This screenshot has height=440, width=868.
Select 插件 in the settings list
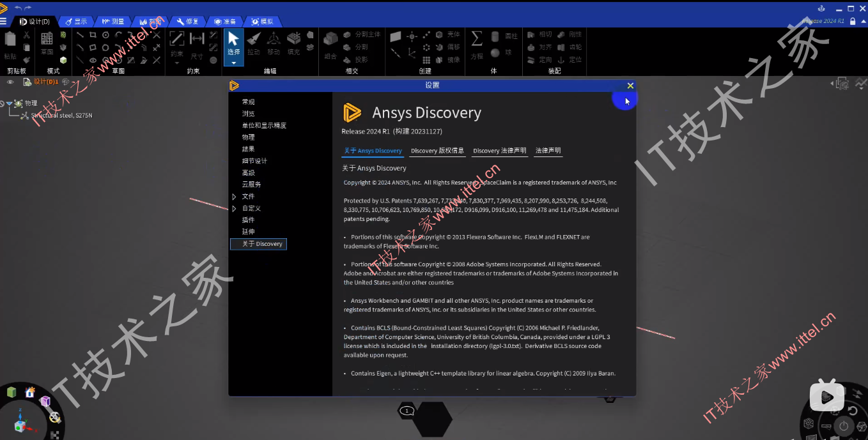(x=248, y=220)
